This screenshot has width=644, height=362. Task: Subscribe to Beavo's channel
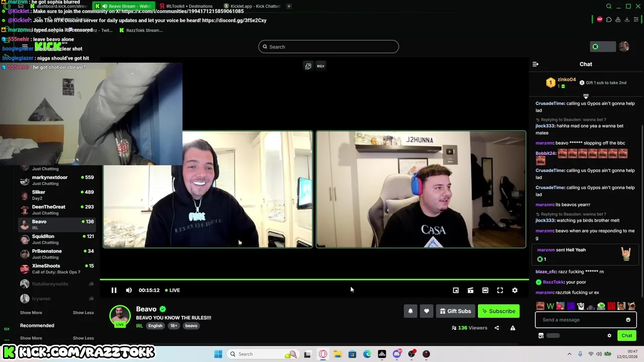coord(499,311)
